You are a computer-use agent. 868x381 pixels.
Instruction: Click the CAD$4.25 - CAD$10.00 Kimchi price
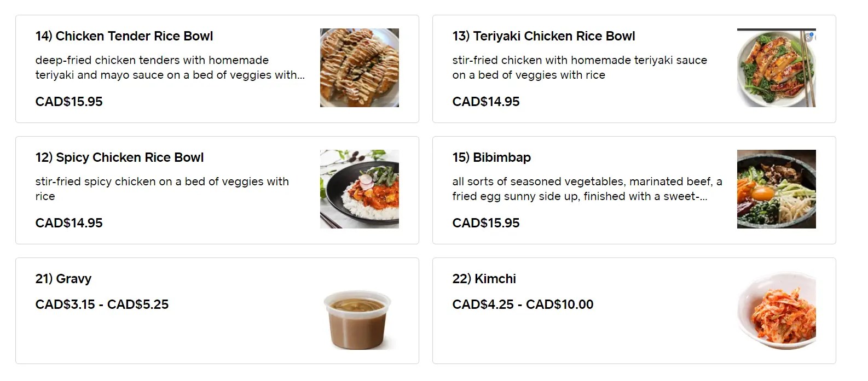click(523, 304)
